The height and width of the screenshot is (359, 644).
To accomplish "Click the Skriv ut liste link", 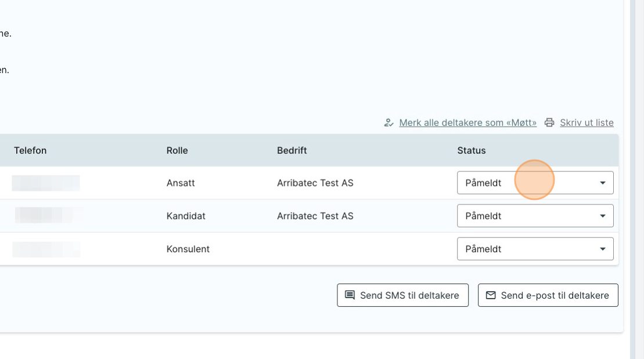I will point(587,123).
